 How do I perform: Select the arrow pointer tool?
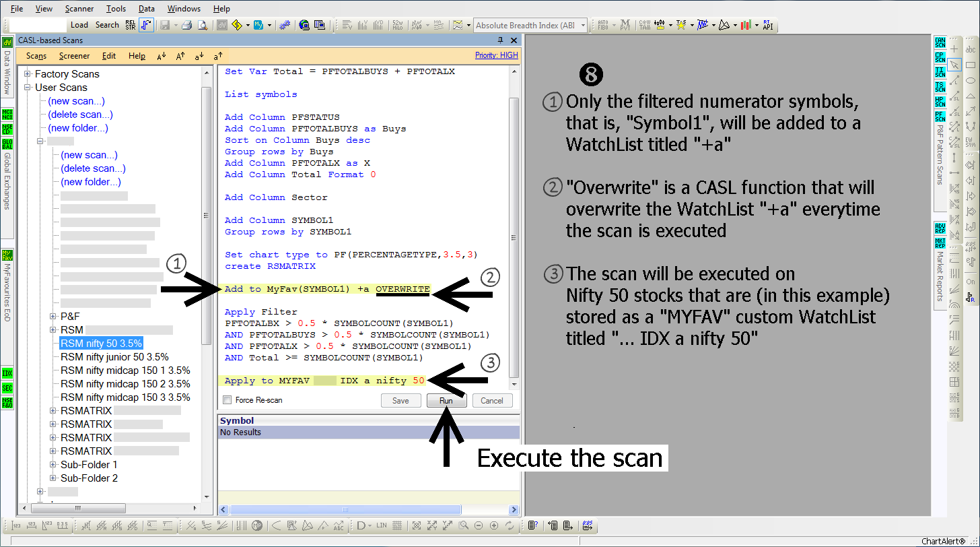click(954, 65)
